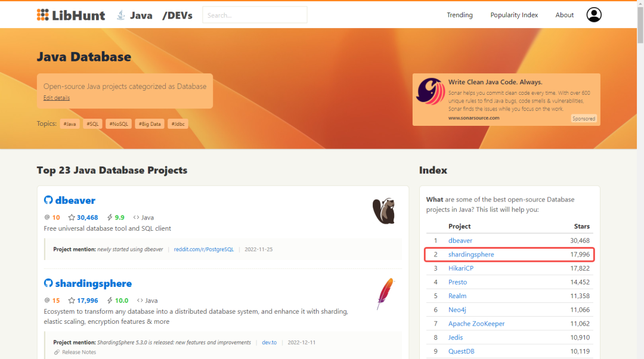This screenshot has height=359, width=644.
Task: Click shardingsphere mentions @ icon
Action: coord(47,301)
